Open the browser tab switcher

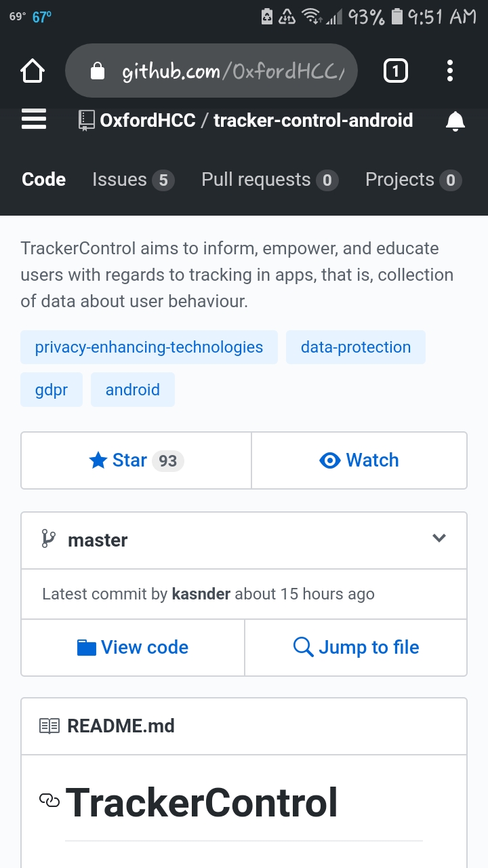click(x=395, y=70)
